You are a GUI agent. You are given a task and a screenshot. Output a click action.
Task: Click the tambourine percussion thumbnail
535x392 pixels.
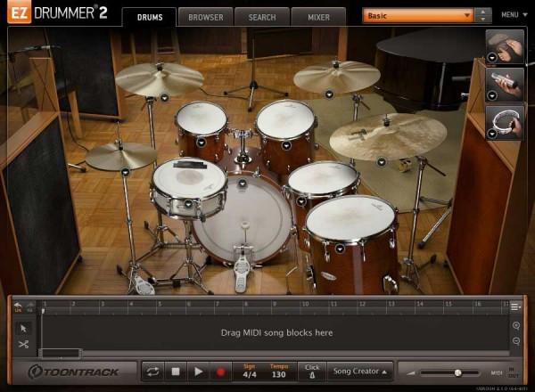(505, 123)
